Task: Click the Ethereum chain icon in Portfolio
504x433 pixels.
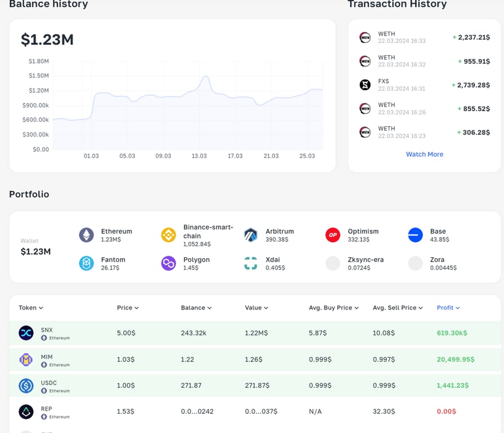Action: [86, 235]
